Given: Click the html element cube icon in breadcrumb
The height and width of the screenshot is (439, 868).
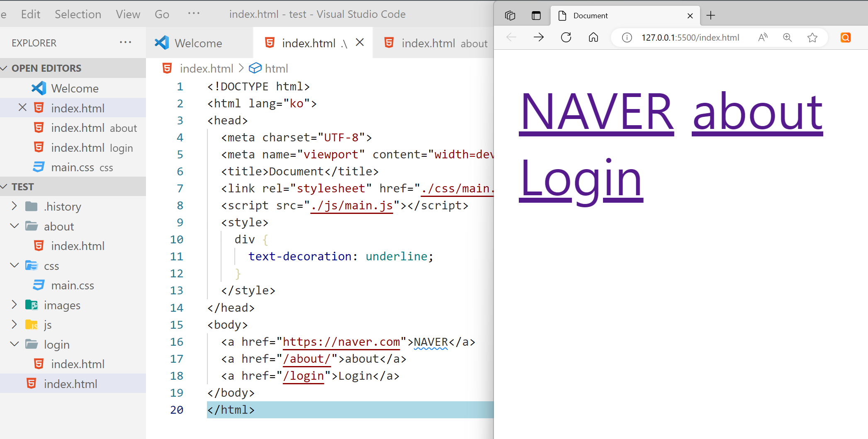Looking at the screenshot, I should coord(255,68).
